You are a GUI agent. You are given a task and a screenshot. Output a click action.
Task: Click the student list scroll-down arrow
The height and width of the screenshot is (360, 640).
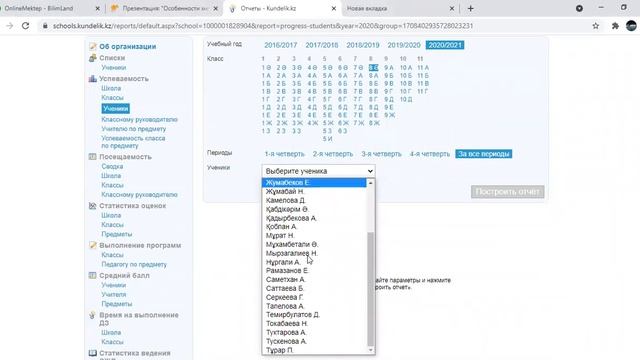click(371, 350)
